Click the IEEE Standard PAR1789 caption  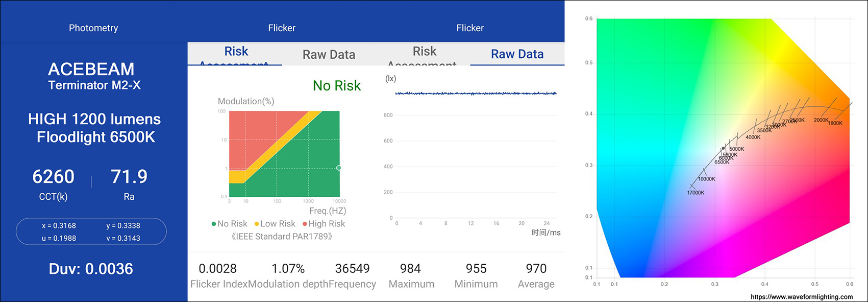click(x=282, y=237)
